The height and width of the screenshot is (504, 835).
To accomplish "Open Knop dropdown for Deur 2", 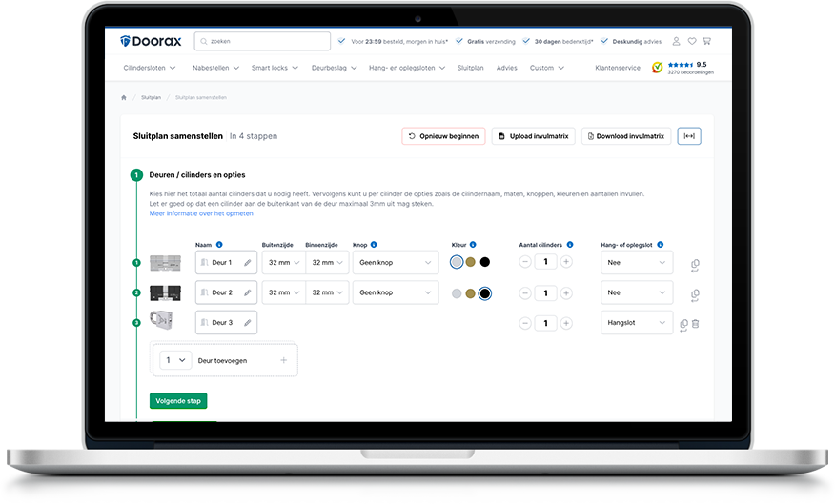I will 396,292.
